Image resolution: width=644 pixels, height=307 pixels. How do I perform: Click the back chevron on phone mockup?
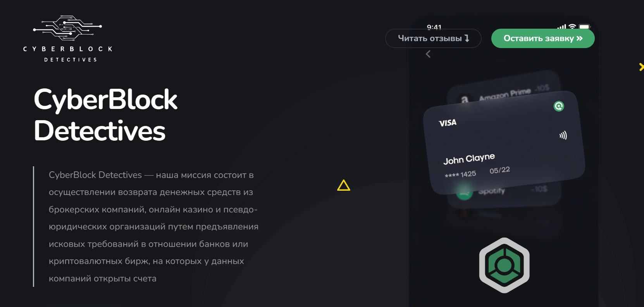point(428,54)
